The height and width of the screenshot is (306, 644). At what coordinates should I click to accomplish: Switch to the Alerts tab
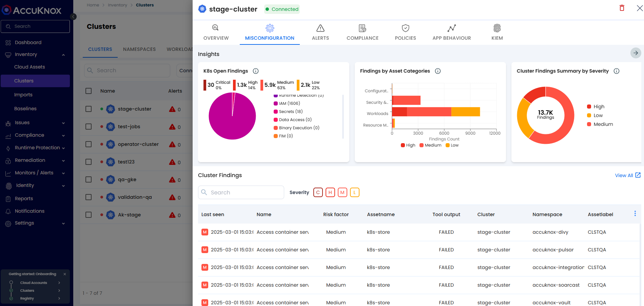coord(320,33)
